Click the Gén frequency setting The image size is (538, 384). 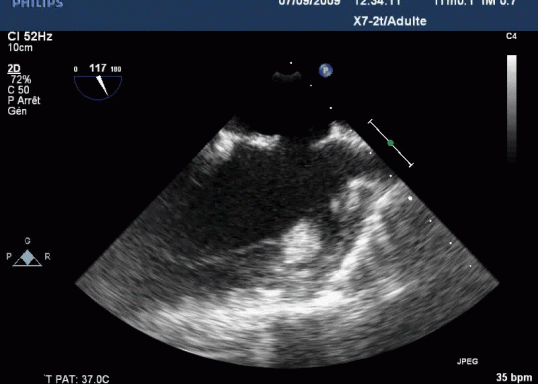coord(17,111)
